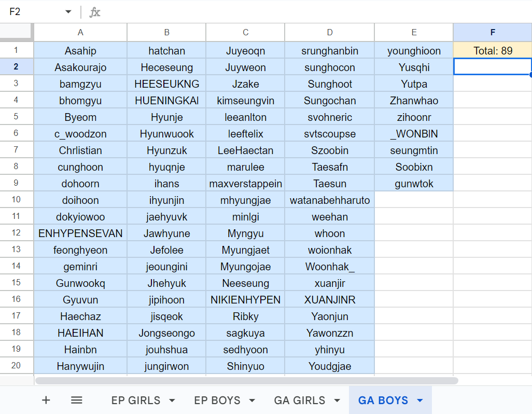Click the watanabehharuto cell

[x=329, y=200]
